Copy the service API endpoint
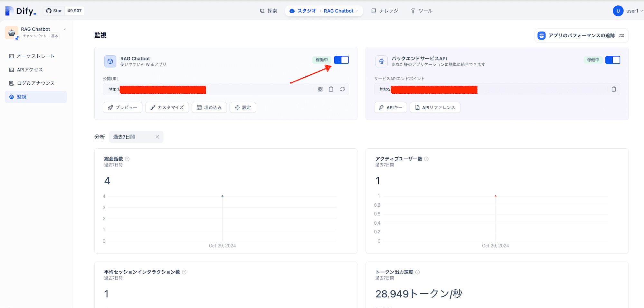The image size is (644, 308). pyautogui.click(x=614, y=89)
